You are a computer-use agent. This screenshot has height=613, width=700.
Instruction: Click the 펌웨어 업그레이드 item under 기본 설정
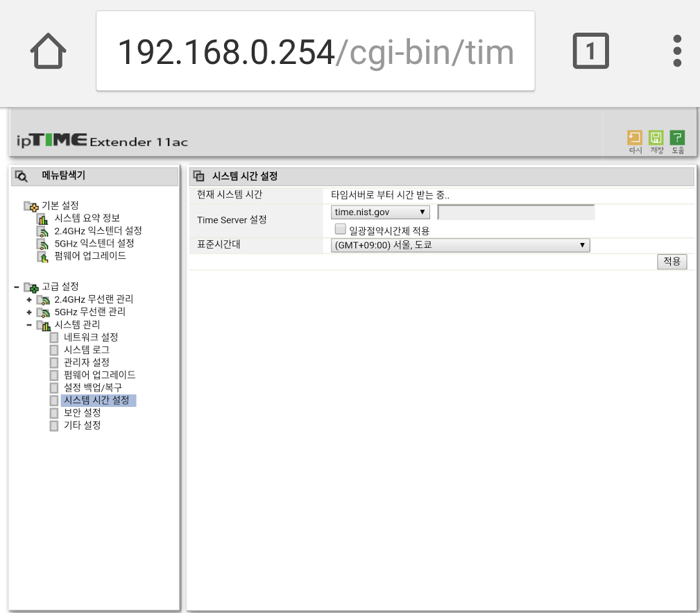tap(90, 256)
